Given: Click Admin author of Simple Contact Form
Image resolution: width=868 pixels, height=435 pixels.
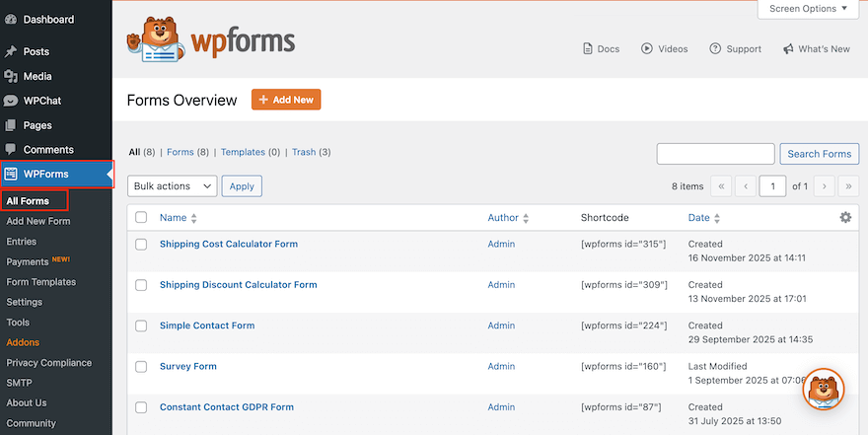Looking at the screenshot, I should click(x=501, y=326).
